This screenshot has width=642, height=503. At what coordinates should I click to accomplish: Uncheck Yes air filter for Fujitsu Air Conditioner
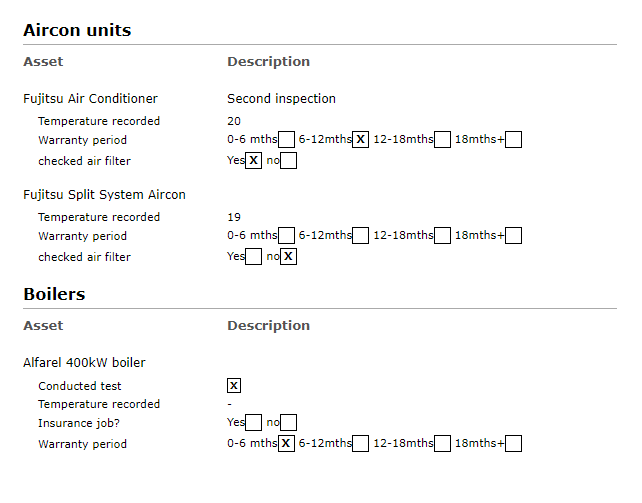(x=253, y=160)
